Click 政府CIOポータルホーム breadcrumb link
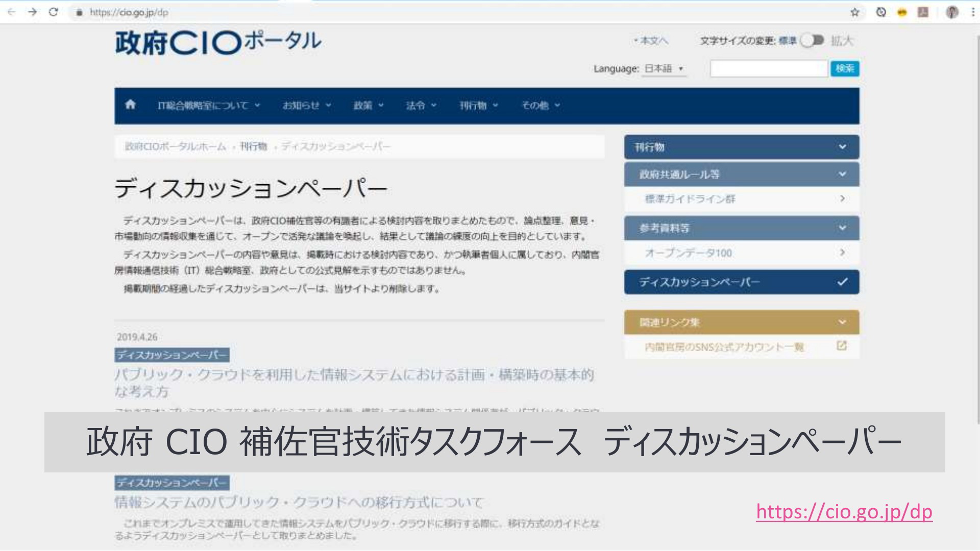Viewport: 980px width, 551px height. (175, 147)
